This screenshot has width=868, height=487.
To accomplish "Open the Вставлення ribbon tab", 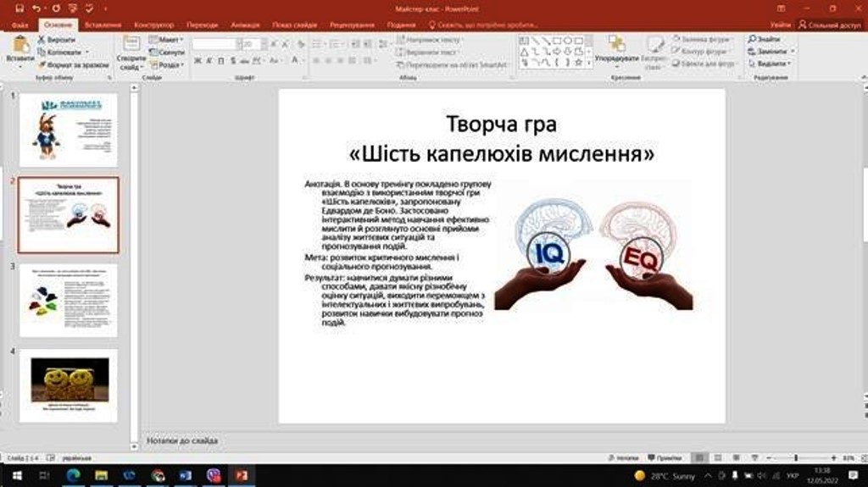I will point(102,25).
